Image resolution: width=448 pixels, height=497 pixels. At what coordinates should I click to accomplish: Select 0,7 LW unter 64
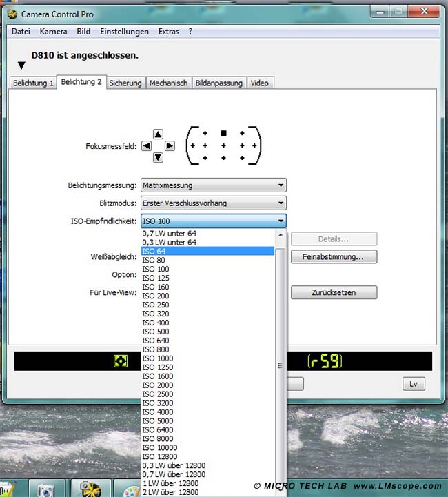(208, 233)
